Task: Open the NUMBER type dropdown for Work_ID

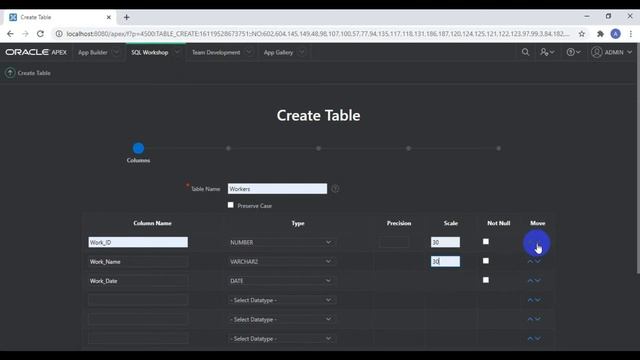Action: click(281, 242)
